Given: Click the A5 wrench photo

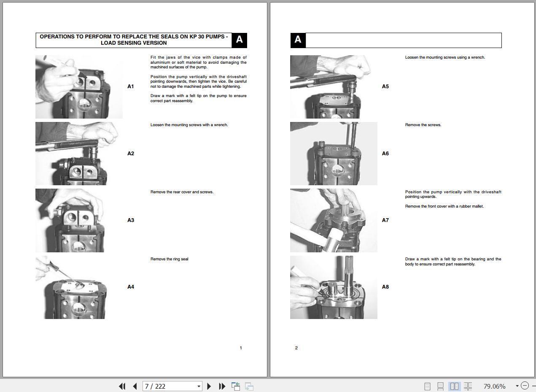Looking at the screenshot, I should tap(334, 87).
